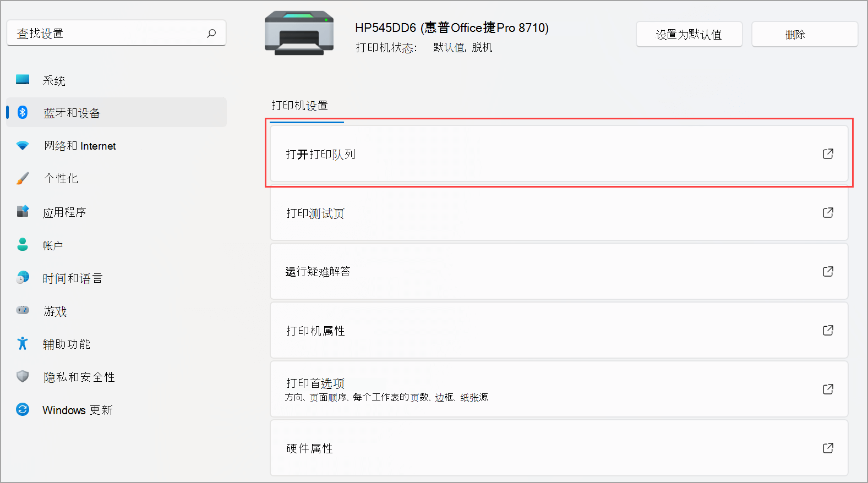Open 打印机属性 option
Image resolution: width=868 pixels, height=483 pixels.
559,331
